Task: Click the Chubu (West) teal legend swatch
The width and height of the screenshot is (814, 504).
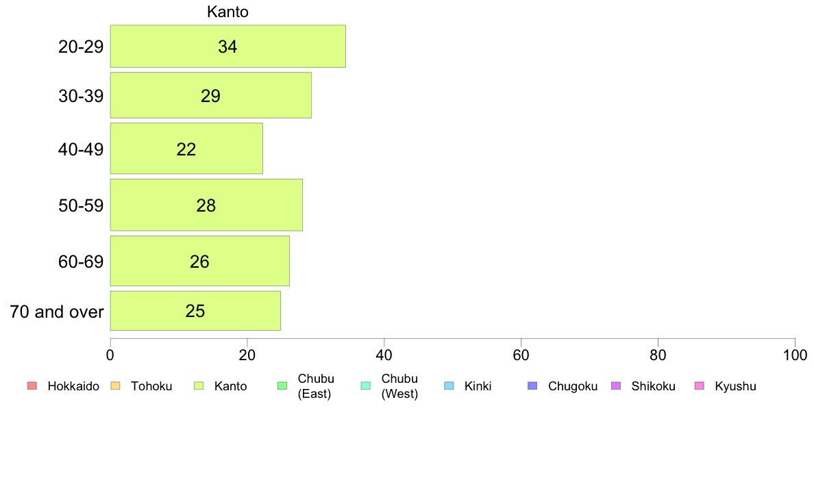Action: tap(365, 386)
